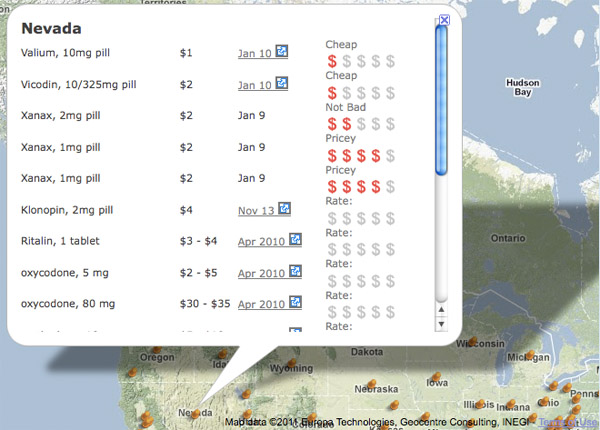
Task: Click the red dollar sign in Valium's rating
Action: pyautogui.click(x=332, y=61)
